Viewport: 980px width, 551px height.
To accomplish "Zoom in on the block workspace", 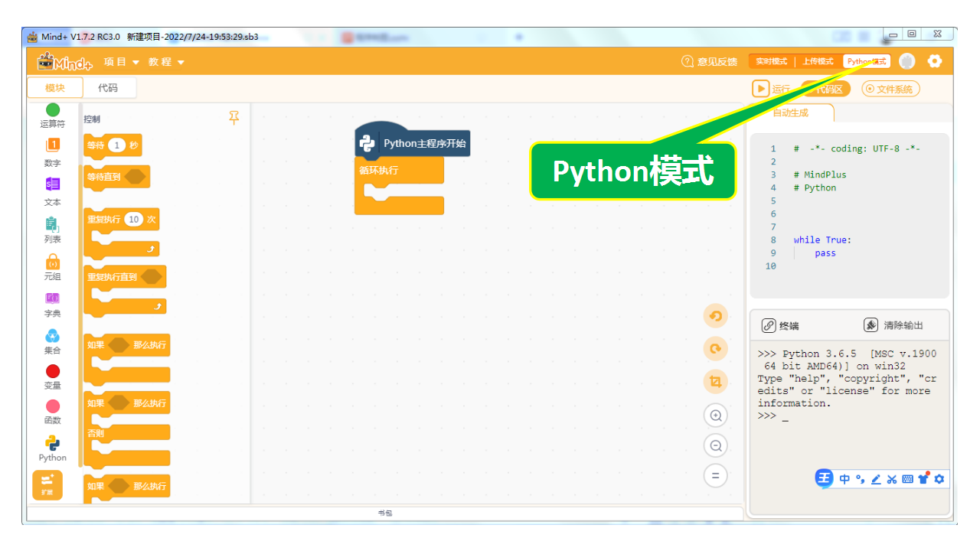I will tap(716, 416).
